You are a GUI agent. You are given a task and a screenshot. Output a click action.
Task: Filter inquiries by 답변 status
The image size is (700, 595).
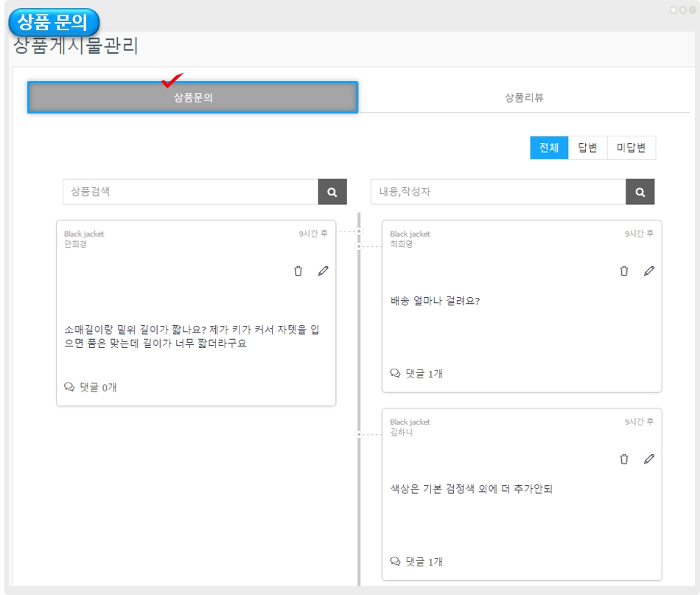(x=587, y=147)
